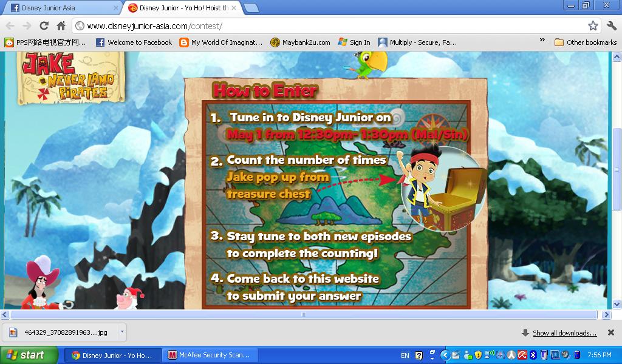Click Show all downloads link

[x=564, y=333]
